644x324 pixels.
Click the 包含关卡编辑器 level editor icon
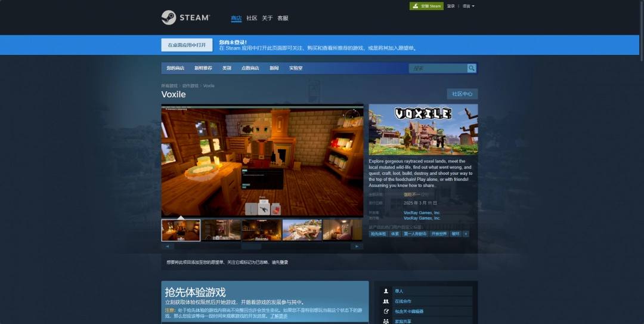(386, 311)
